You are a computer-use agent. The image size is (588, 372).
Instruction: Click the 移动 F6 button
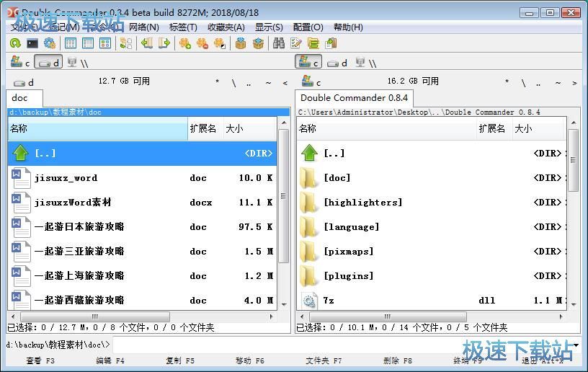[250, 360]
